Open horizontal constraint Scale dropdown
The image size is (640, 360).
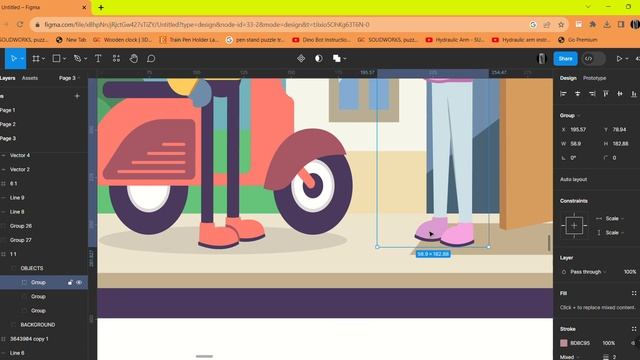pos(615,218)
